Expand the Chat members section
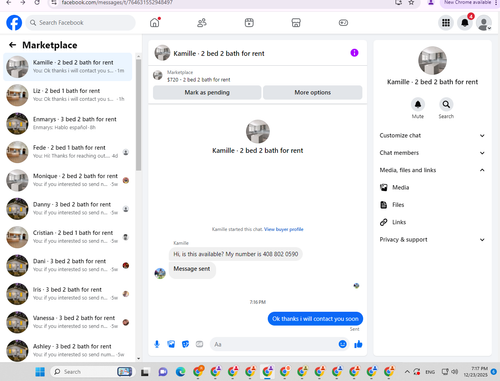 [432, 153]
